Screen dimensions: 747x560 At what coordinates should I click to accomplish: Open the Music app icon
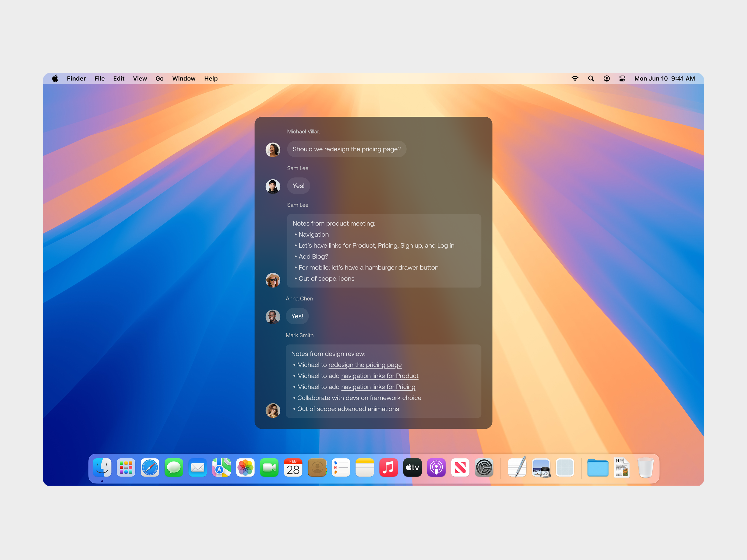tap(388, 468)
